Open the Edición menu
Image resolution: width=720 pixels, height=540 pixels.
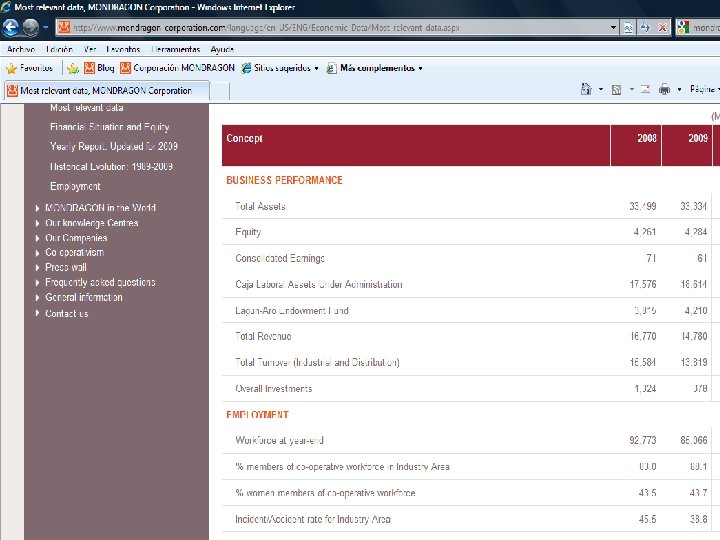coord(59,49)
